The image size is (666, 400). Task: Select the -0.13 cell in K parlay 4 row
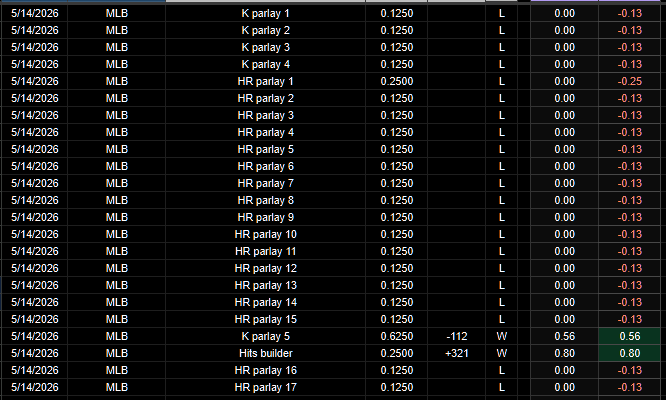pyautogui.click(x=629, y=64)
